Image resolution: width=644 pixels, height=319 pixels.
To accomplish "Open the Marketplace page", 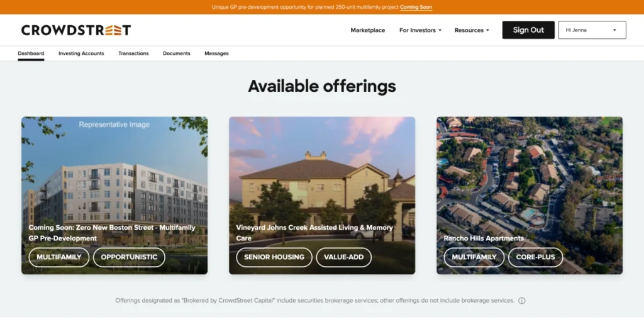I will [x=367, y=30].
